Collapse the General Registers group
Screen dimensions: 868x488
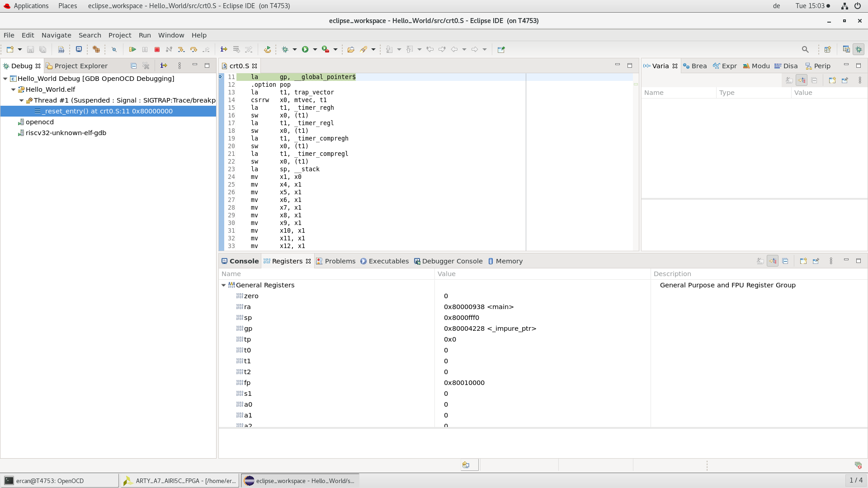point(223,285)
